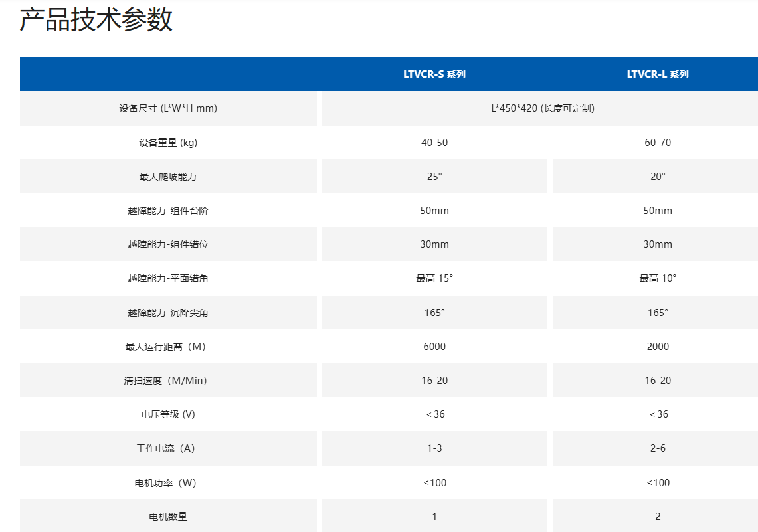The height and width of the screenshot is (532, 758).
Task: Click the 设备尺寸 (L*W*H mm) row label
Action: coord(168,108)
